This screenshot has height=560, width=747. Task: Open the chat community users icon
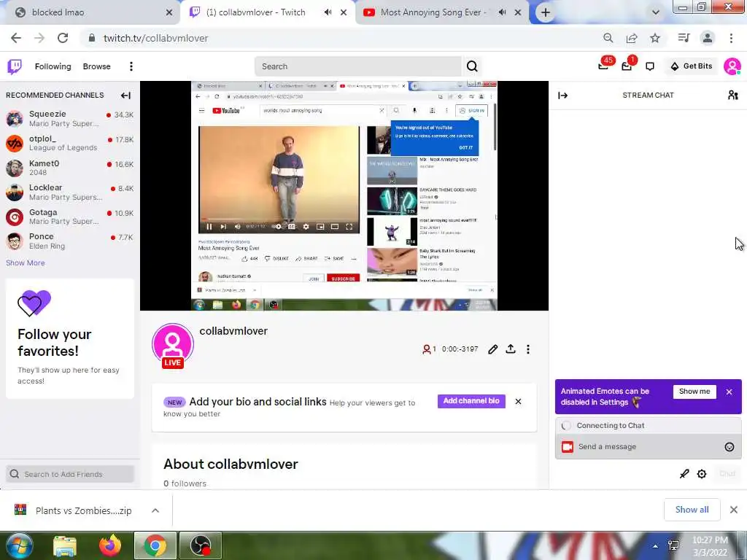coord(732,96)
